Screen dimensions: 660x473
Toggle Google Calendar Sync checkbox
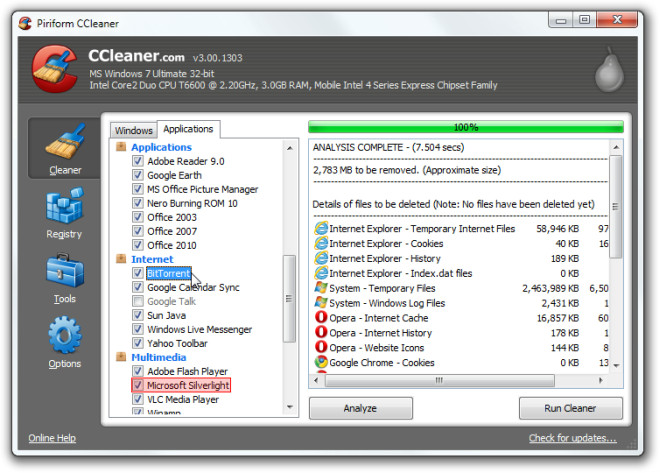[137, 287]
